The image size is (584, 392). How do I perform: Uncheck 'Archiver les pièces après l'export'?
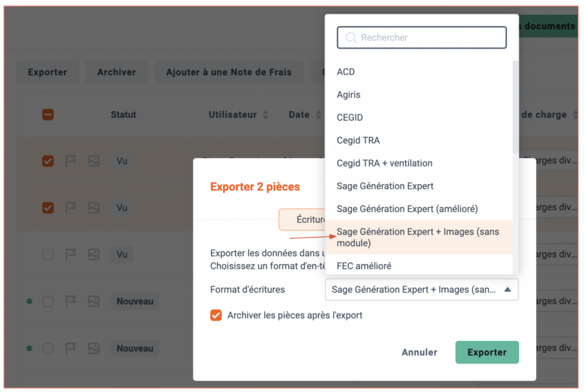click(x=216, y=315)
